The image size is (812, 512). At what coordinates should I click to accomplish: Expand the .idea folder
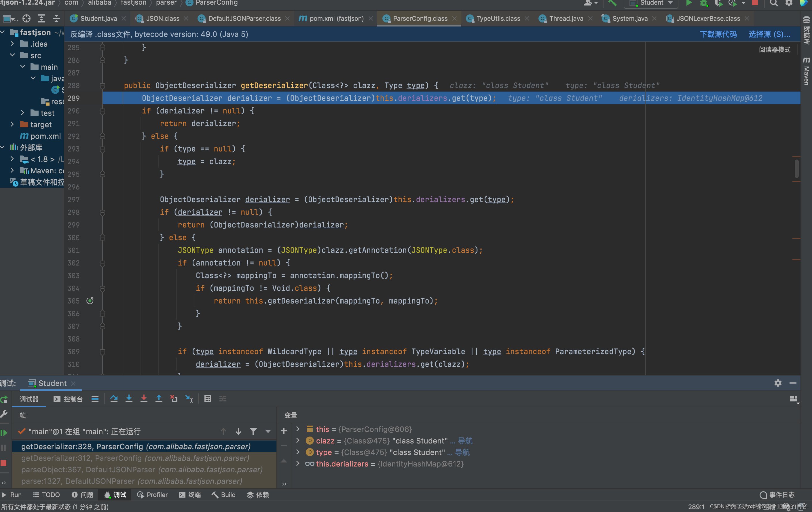(12, 44)
